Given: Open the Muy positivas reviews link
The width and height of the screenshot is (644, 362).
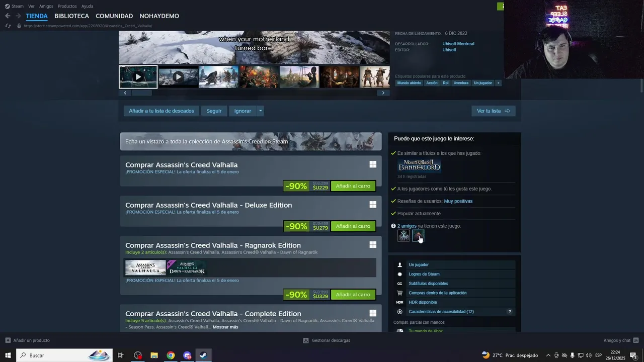Looking at the screenshot, I should tap(458, 201).
